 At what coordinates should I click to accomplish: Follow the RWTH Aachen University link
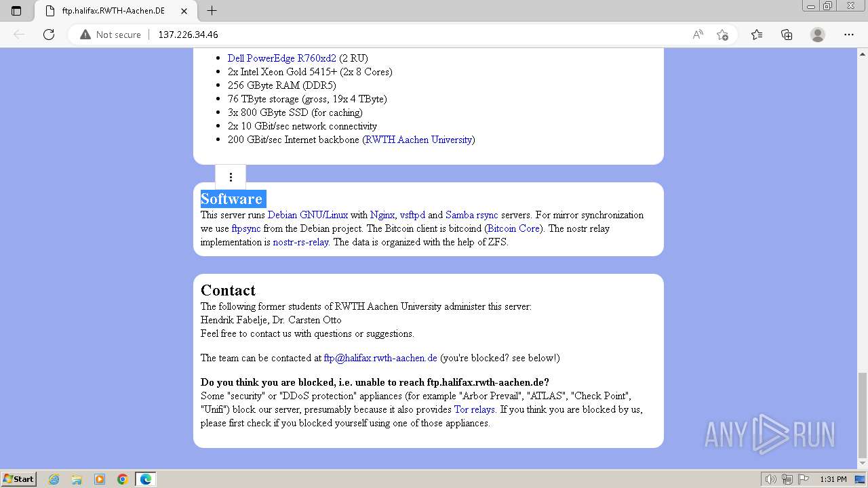(418, 140)
